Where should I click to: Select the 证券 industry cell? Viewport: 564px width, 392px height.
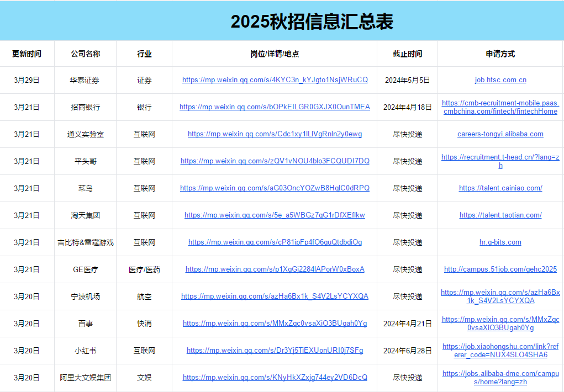144,80
